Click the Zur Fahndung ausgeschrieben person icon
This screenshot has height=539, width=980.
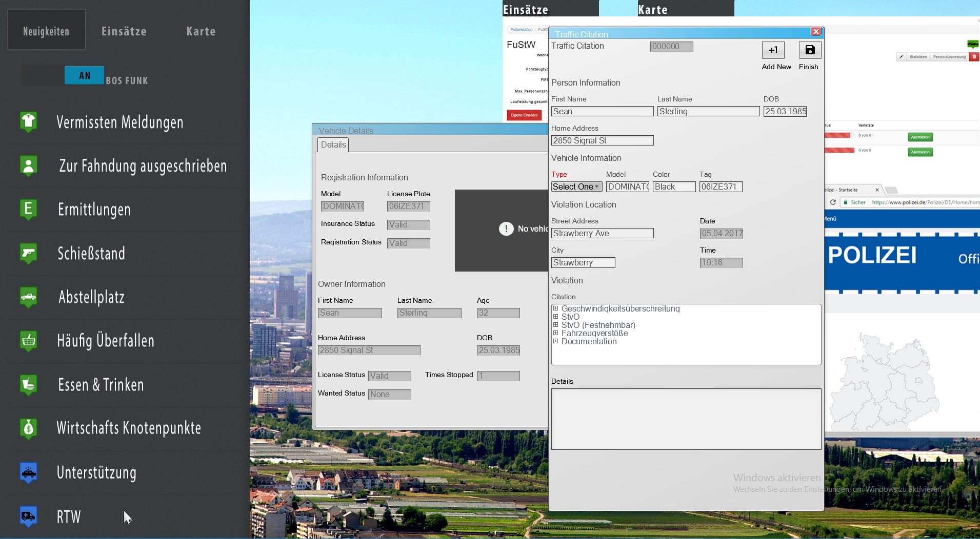coord(29,165)
